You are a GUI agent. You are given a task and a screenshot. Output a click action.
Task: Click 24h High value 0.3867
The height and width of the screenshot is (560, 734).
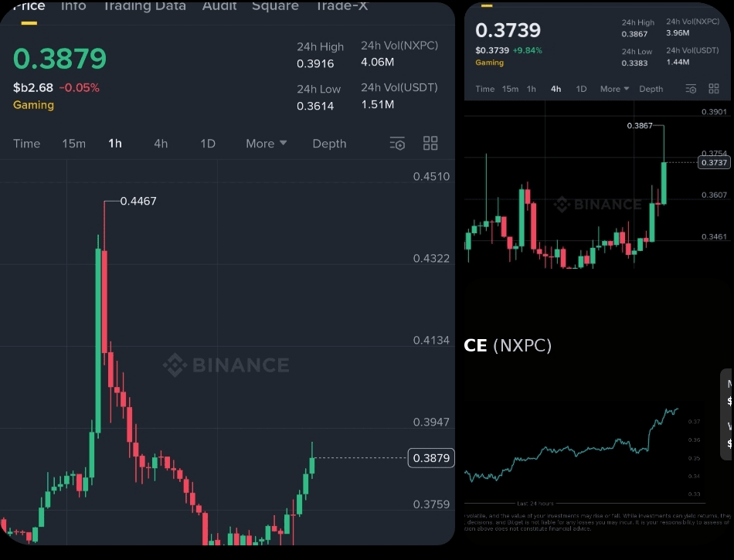635,34
